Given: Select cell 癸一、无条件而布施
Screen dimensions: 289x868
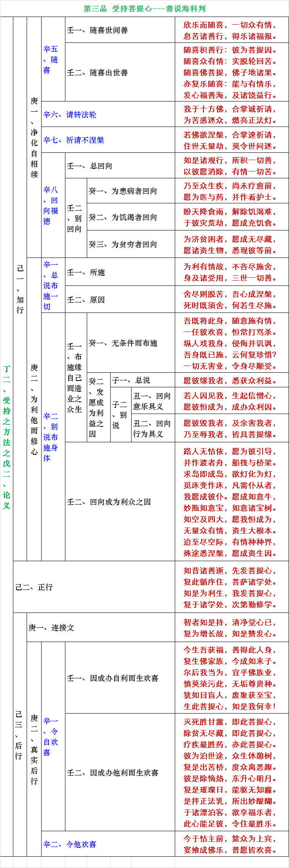Looking at the screenshot, I should 131,343.
